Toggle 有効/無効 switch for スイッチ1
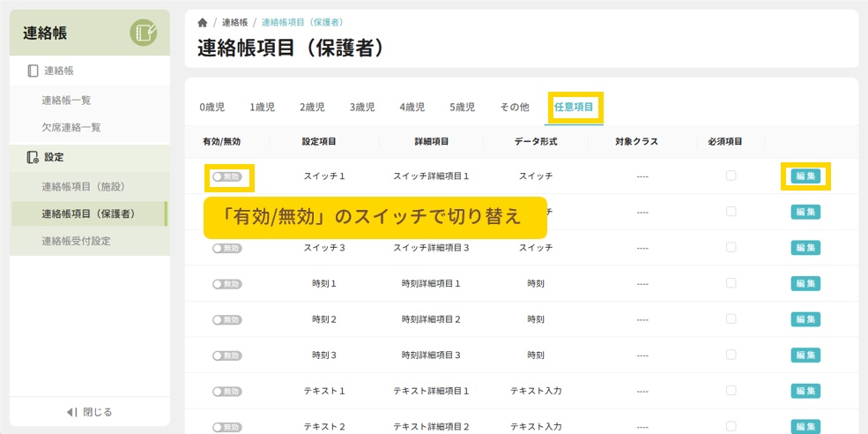Viewport: 868px width, 434px height. [226, 176]
